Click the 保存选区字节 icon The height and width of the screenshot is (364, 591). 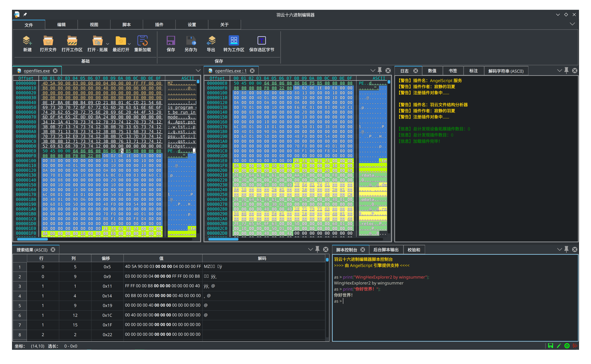pos(262,40)
